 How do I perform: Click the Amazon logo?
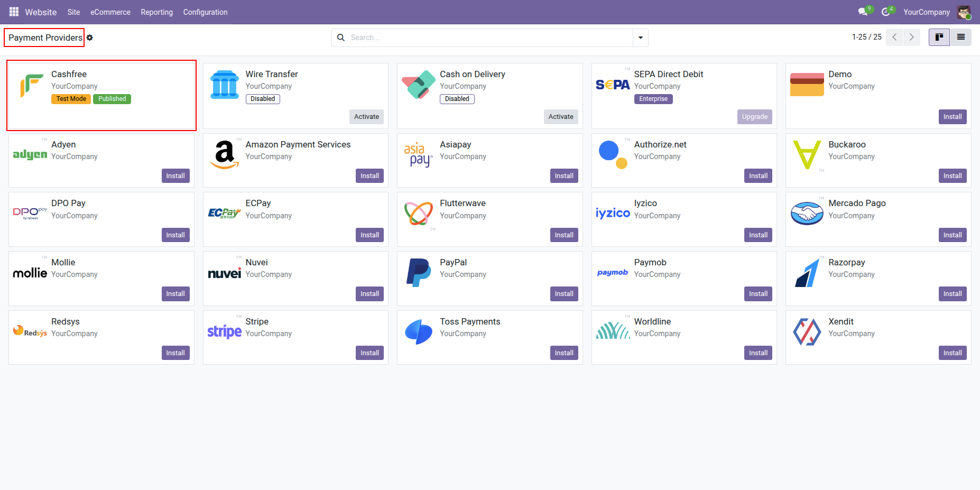click(225, 155)
